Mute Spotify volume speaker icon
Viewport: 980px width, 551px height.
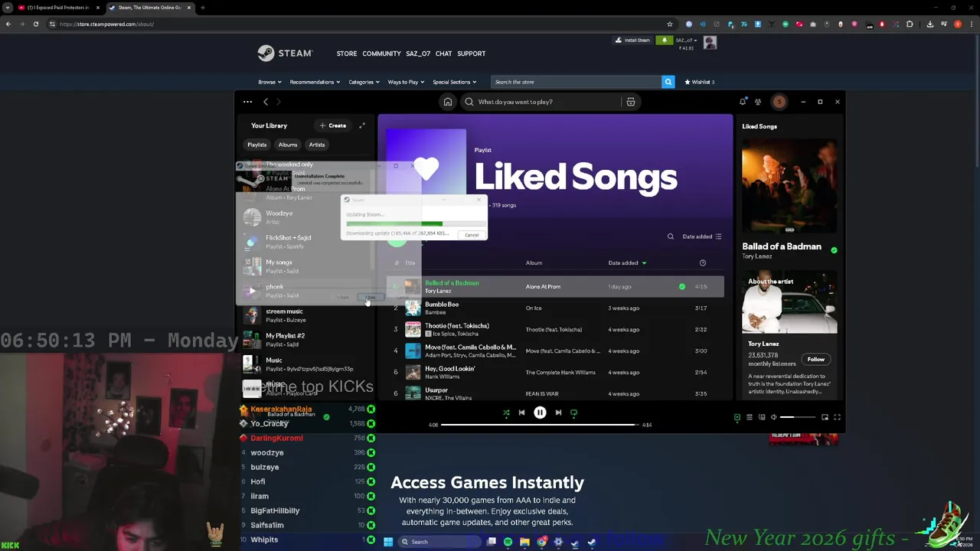tap(773, 417)
